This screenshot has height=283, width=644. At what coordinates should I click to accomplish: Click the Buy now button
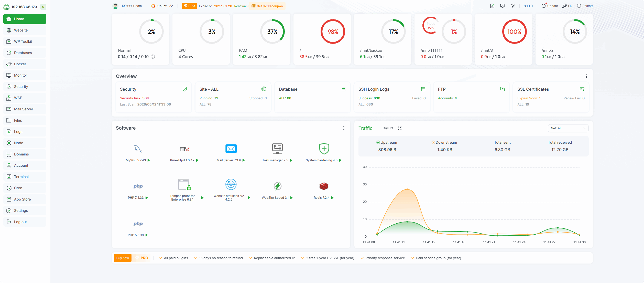123,258
